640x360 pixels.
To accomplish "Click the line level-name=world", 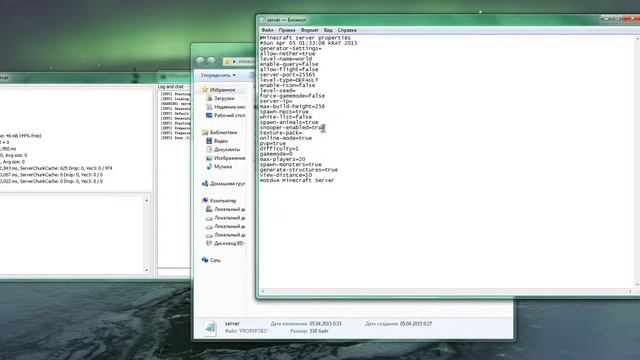I will click(x=286, y=59).
